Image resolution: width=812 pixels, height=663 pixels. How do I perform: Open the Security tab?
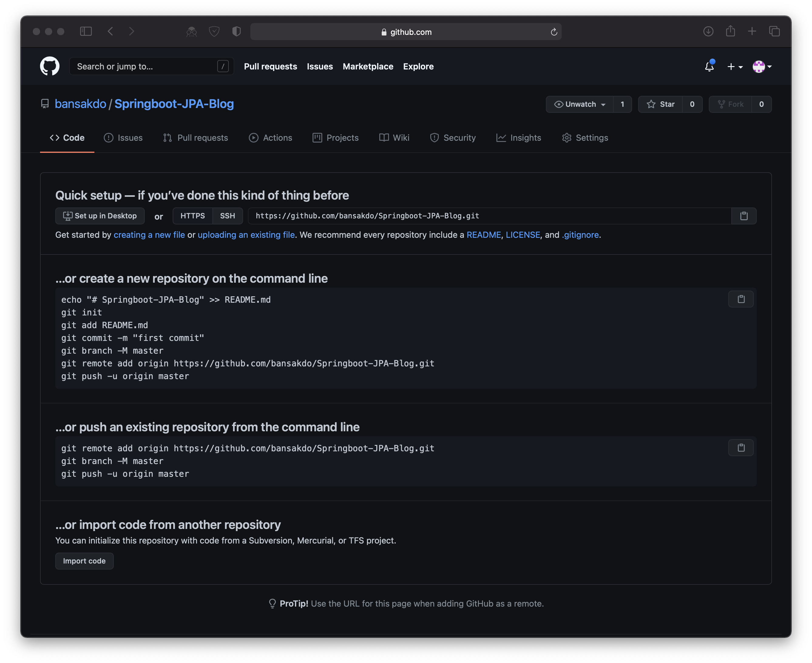[453, 138]
